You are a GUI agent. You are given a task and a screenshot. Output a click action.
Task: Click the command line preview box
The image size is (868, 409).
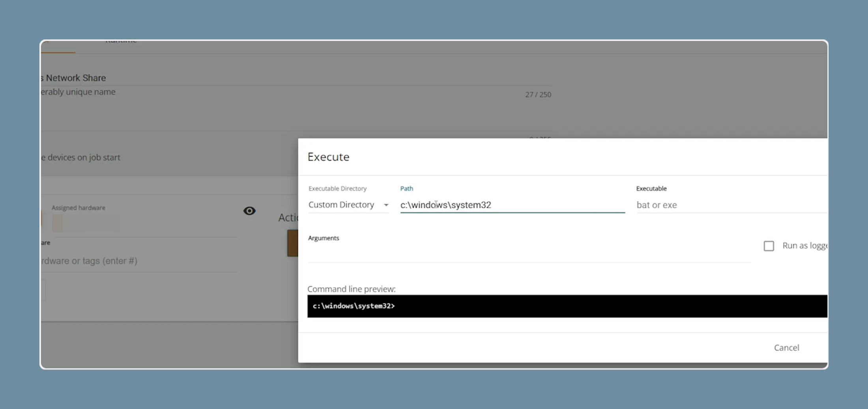[x=567, y=306]
